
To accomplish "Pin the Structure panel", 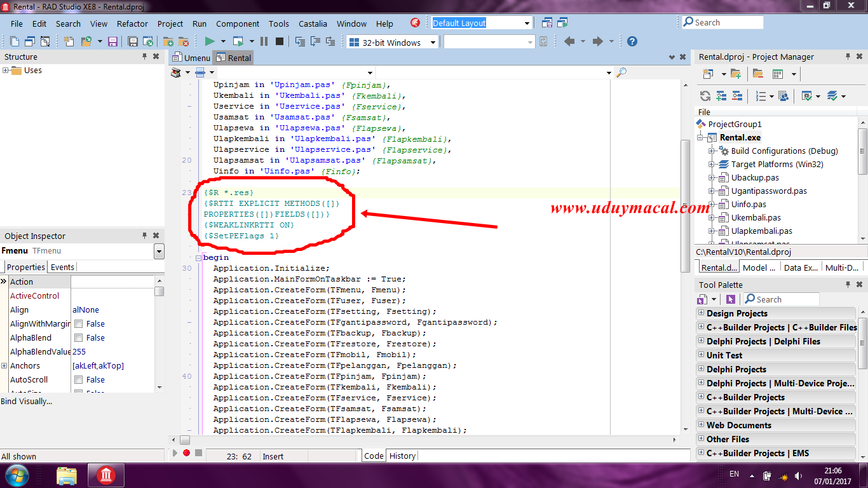I will (144, 56).
